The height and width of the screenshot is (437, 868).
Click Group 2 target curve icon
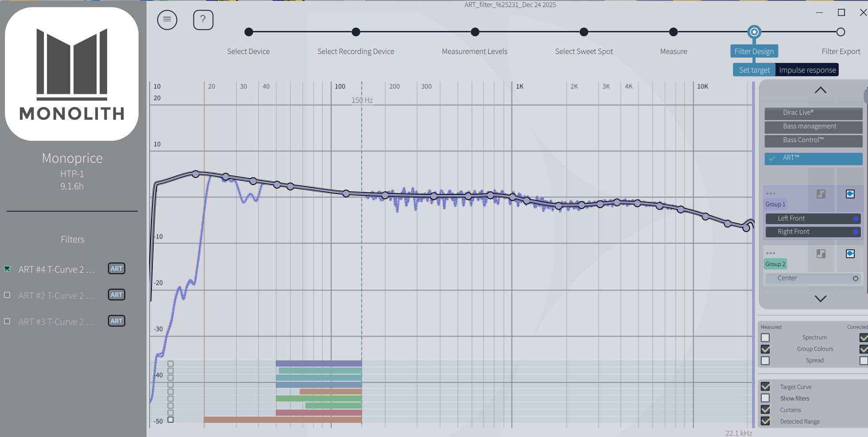(x=850, y=254)
